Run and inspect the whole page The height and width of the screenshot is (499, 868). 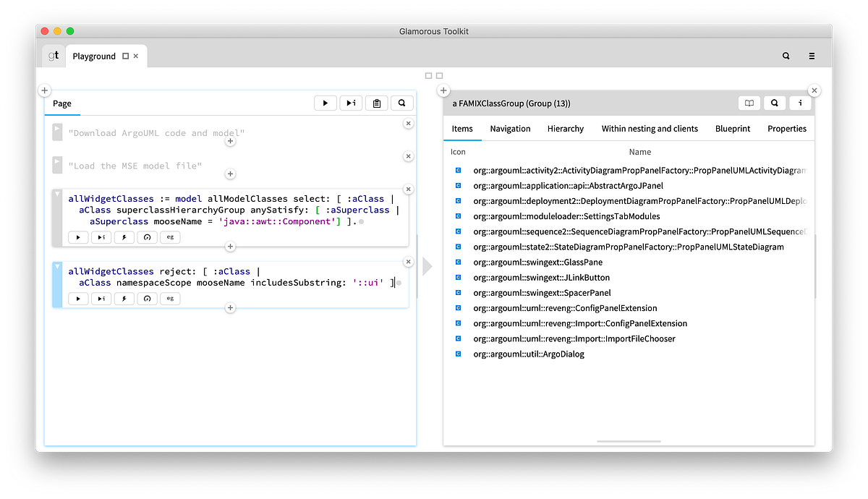pos(351,103)
